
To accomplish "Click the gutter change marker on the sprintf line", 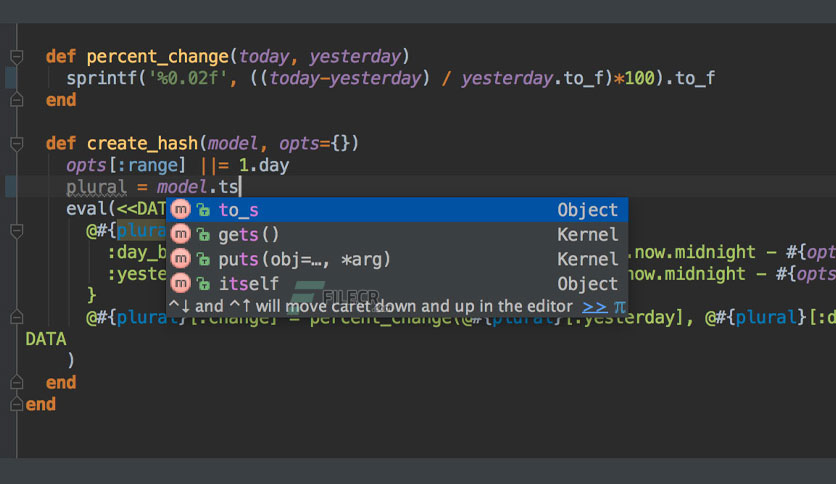I will pos(10,78).
